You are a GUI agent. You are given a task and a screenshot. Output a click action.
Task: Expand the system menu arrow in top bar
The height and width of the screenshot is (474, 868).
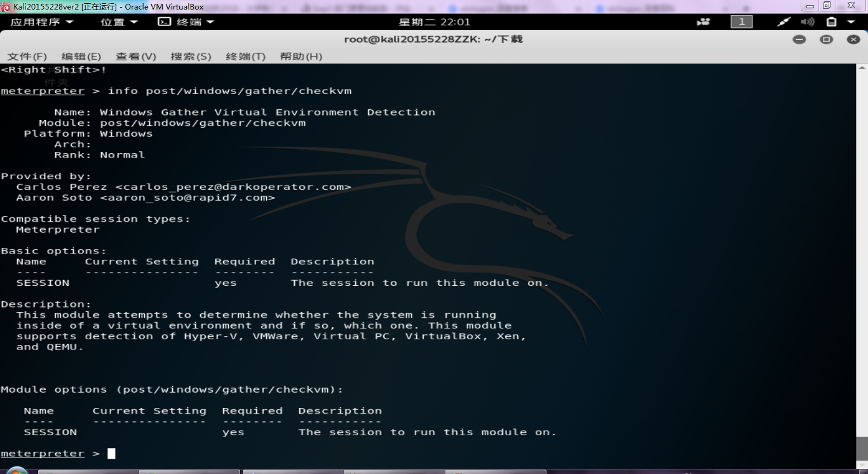pos(851,22)
